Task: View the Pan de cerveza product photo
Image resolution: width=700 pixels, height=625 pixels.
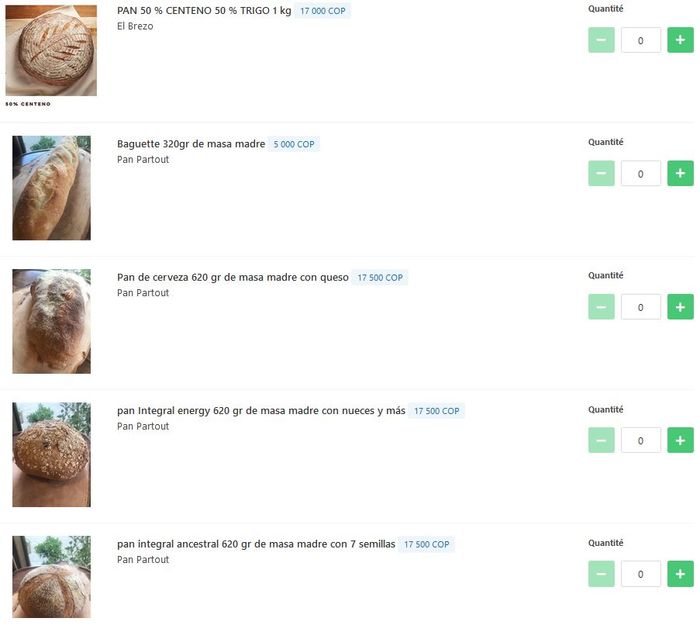Action: (x=51, y=321)
